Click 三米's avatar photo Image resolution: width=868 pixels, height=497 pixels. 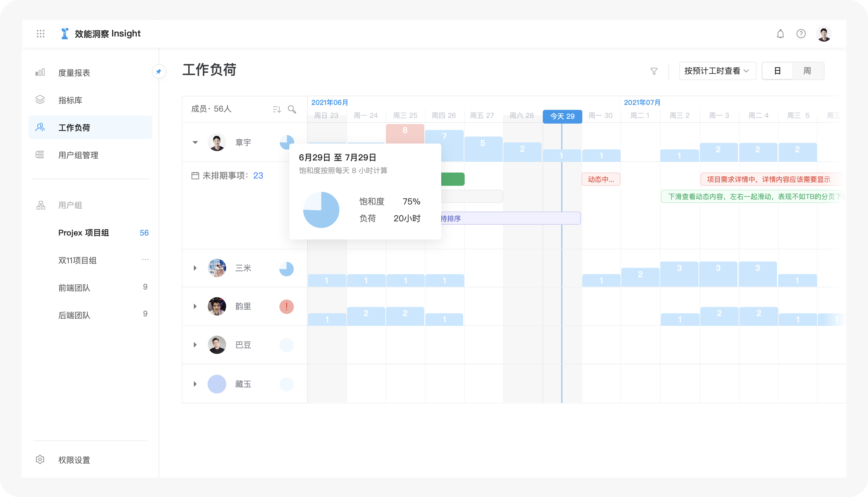[217, 268]
